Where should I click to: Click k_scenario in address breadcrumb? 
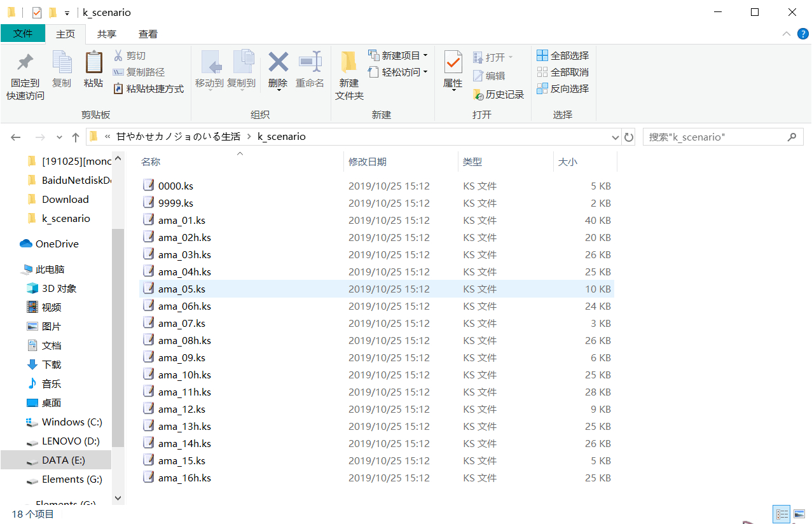click(282, 137)
